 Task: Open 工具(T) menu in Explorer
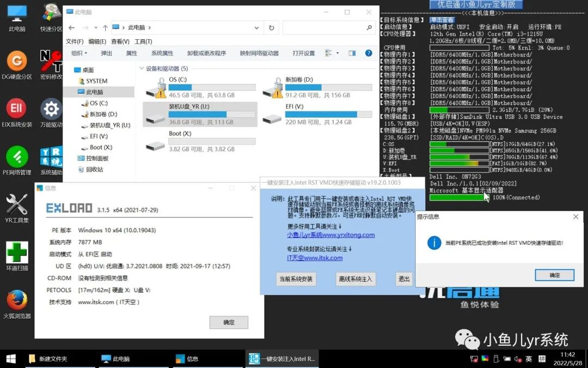pyautogui.click(x=143, y=41)
